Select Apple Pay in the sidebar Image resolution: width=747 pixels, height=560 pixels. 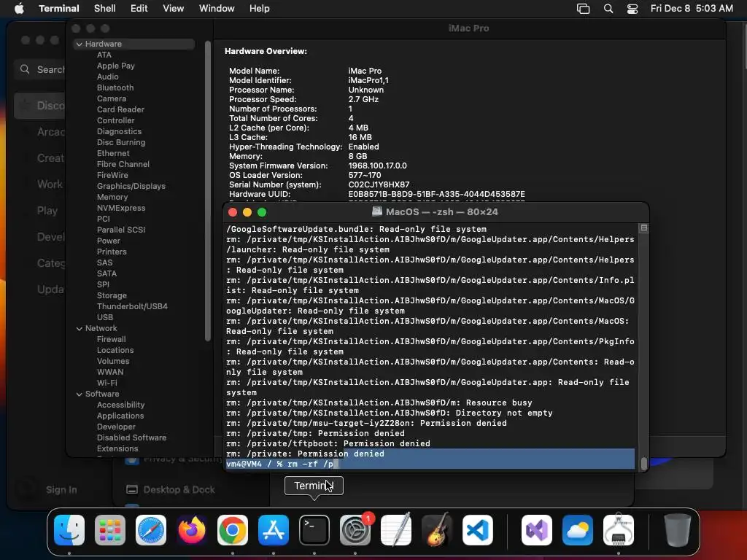(116, 66)
